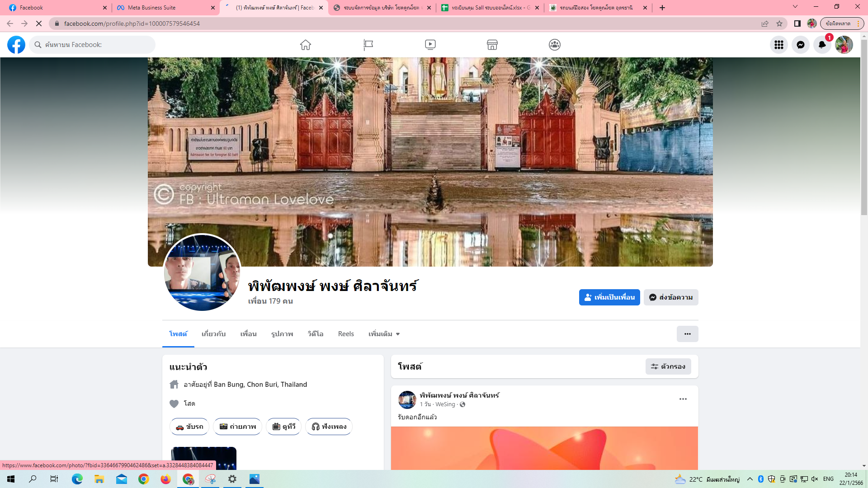The height and width of the screenshot is (488, 868).
Task: Open the post's three-dot options menu
Action: click(683, 399)
